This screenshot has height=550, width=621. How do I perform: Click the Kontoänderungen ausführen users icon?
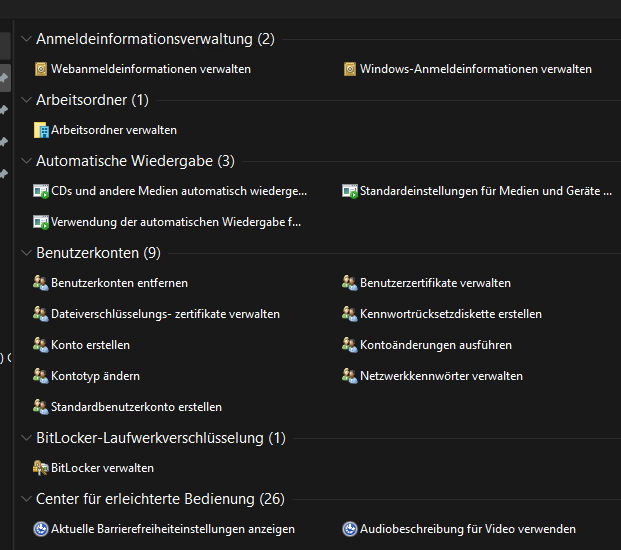pyautogui.click(x=349, y=344)
